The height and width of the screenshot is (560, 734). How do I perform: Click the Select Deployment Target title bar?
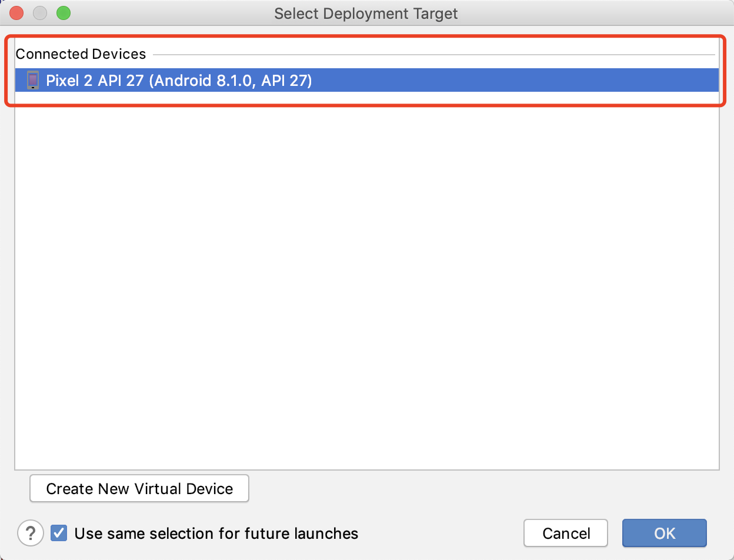[x=365, y=13]
